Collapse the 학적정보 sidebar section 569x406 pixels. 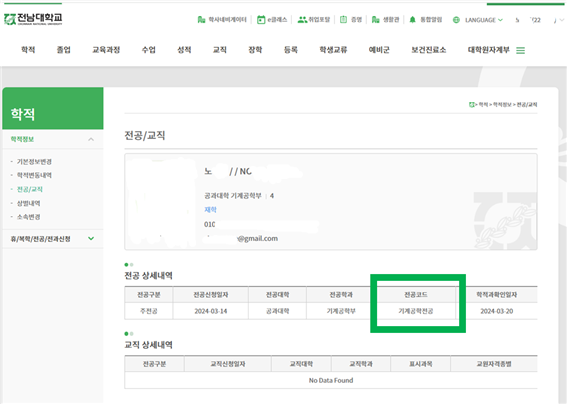click(91, 139)
